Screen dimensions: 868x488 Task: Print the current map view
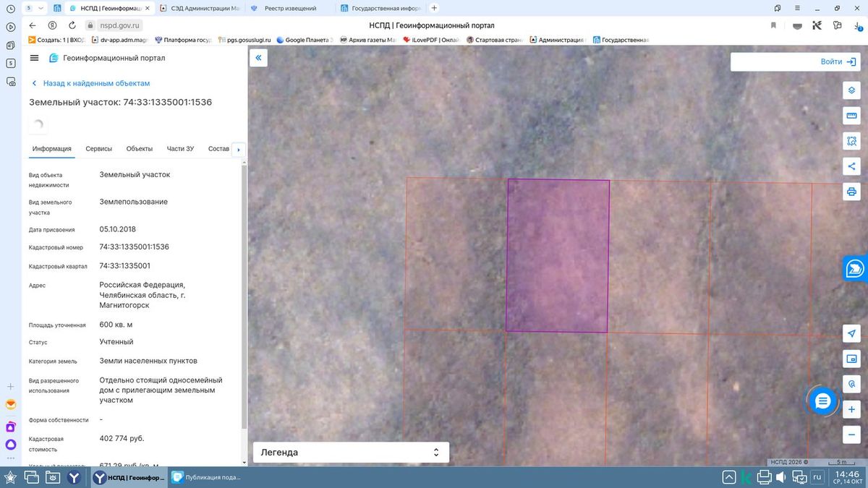pos(851,192)
